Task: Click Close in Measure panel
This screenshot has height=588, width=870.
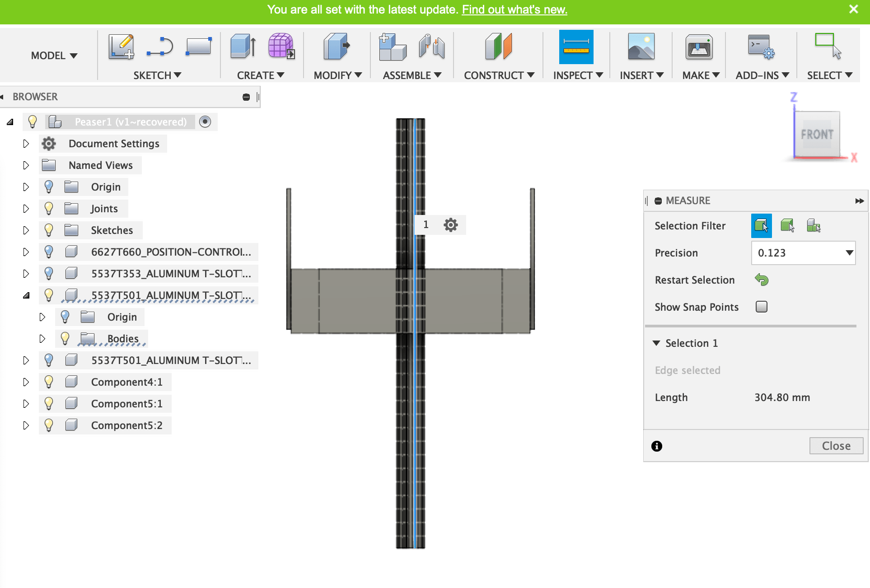Action: (836, 446)
